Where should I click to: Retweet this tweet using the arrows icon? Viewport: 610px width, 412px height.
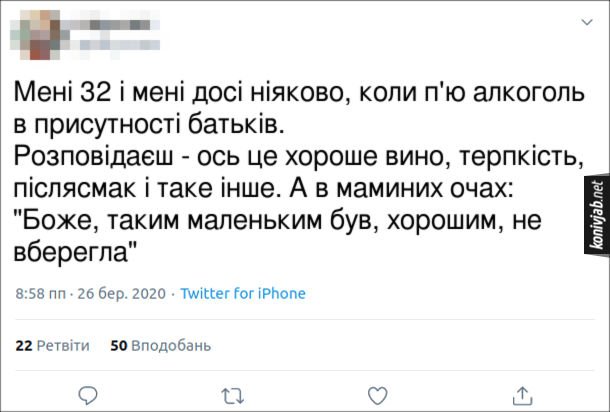point(232,393)
